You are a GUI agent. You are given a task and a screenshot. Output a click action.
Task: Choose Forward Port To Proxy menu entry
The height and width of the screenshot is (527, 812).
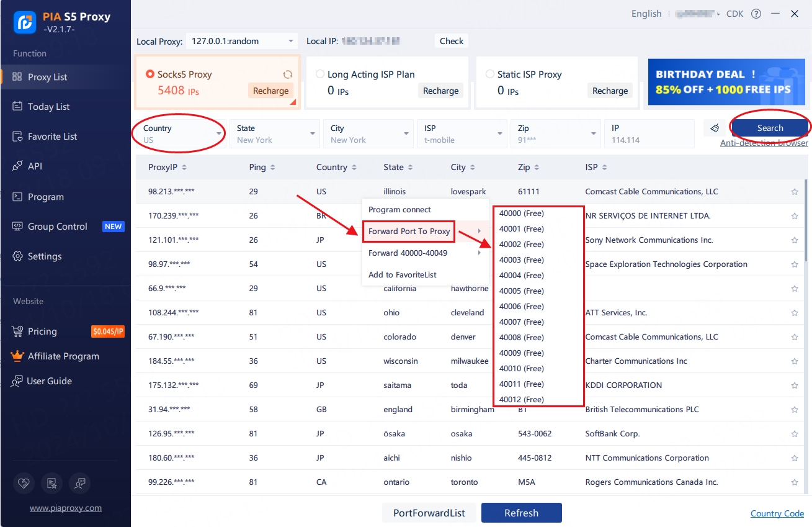409,231
